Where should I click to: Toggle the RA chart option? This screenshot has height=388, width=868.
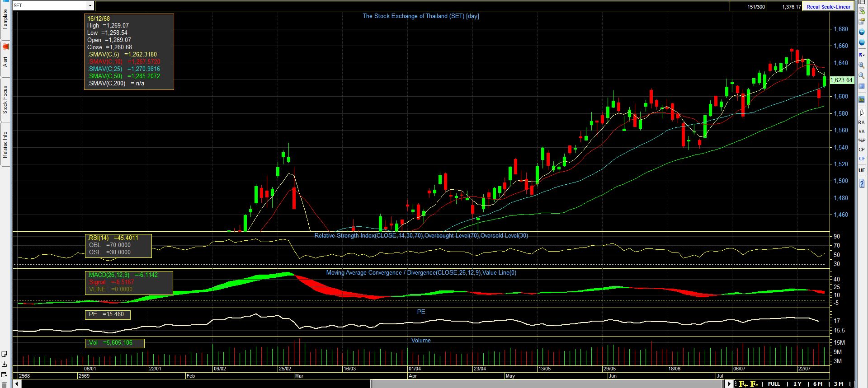[x=862, y=122]
